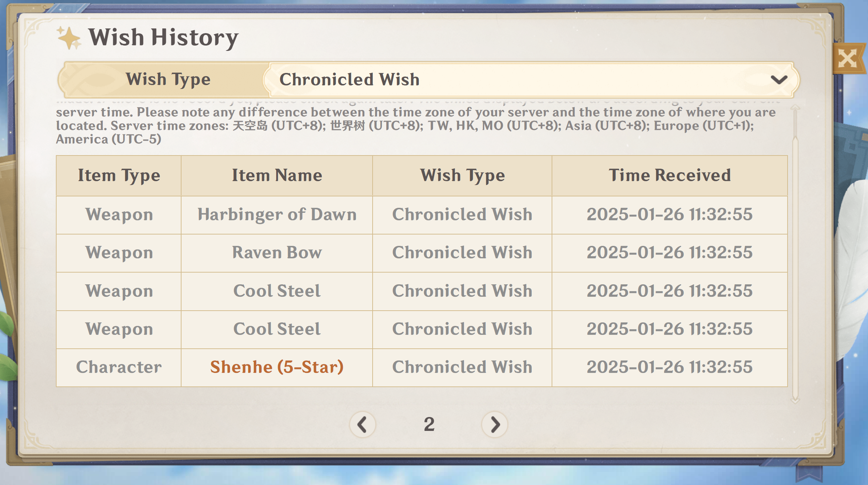The height and width of the screenshot is (485, 868).
Task: Click the scrollbar down arrow
Action: coord(795,401)
